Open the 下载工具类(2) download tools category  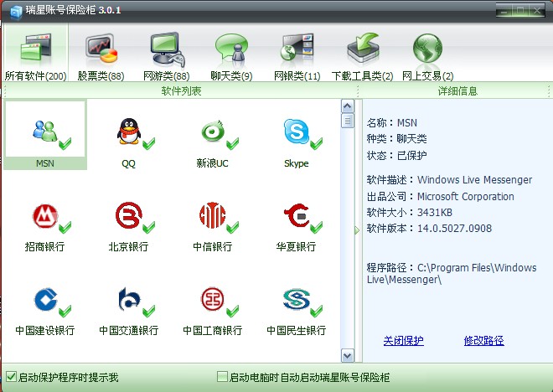pos(363,49)
